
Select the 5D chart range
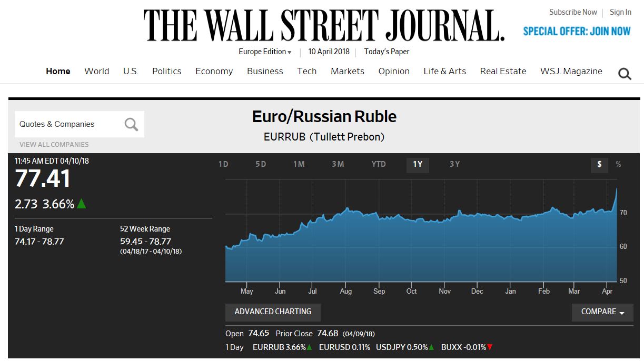click(x=261, y=164)
